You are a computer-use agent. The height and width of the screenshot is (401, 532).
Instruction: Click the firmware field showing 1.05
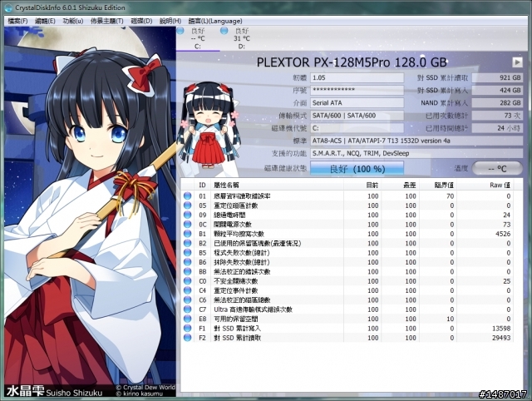coord(357,77)
